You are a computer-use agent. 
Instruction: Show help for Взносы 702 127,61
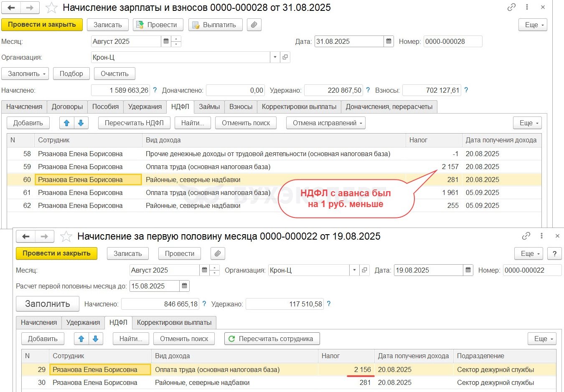coord(466,90)
